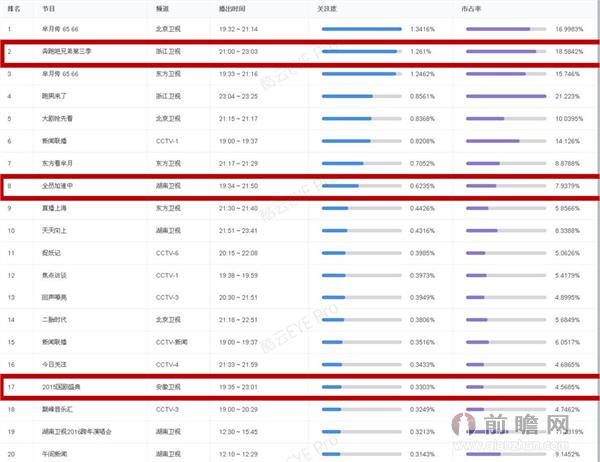This screenshot has height=462, width=600.
Task: Open program 直播上海
Action: 54,208
